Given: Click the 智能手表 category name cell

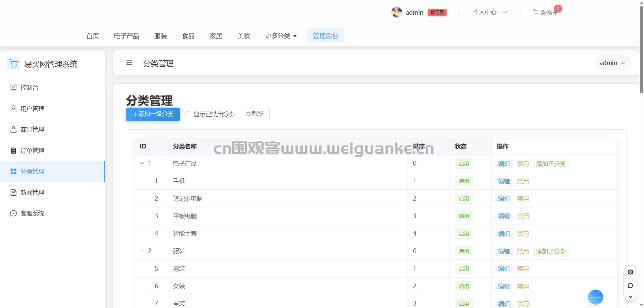Looking at the screenshot, I should [288, 234].
